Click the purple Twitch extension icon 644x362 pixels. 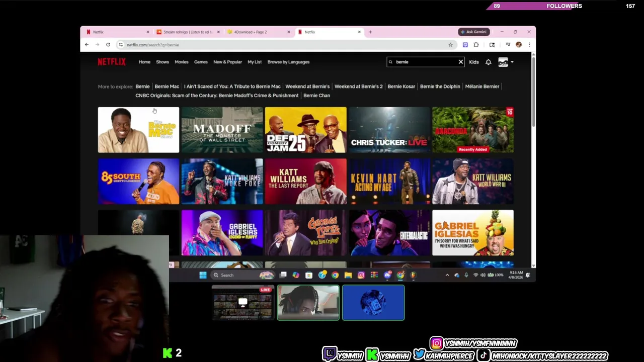coord(465,45)
